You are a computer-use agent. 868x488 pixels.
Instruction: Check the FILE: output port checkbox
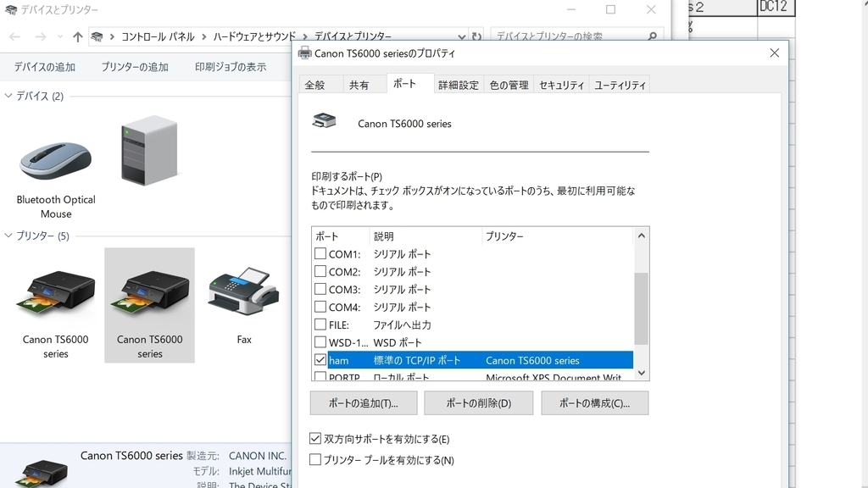pyautogui.click(x=320, y=324)
